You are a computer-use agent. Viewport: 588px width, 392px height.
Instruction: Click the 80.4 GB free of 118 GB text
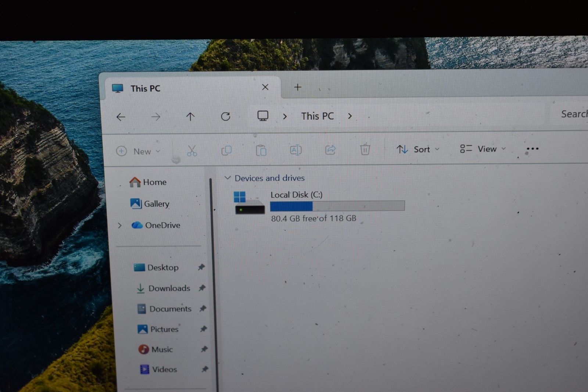tap(313, 218)
